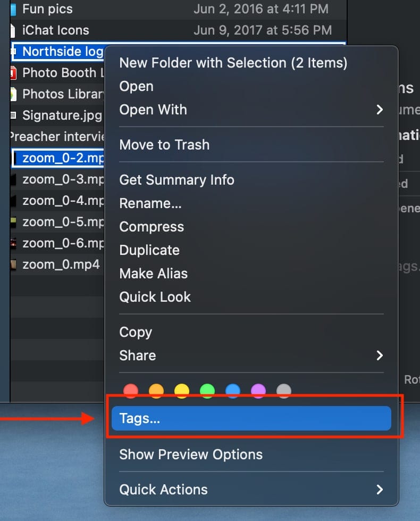The height and width of the screenshot is (521, 420).
Task: Select the zoom_0.mp4 file thumbnail icon
Action: coord(14,264)
